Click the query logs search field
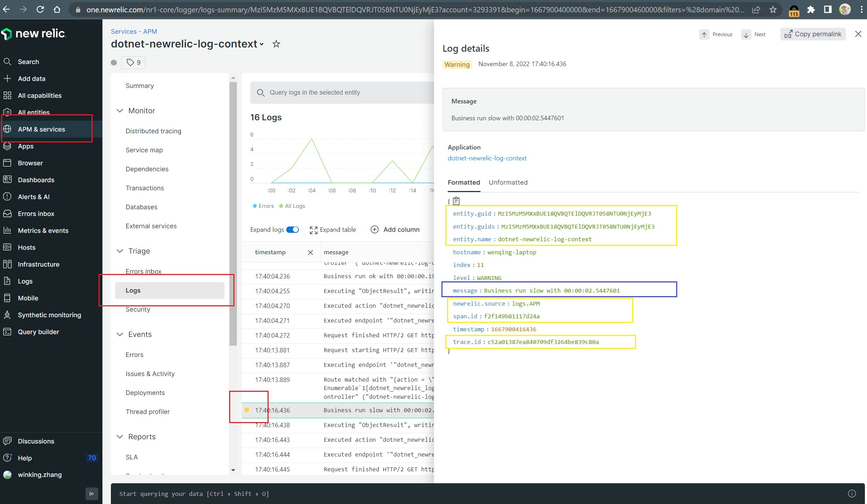 pos(342,92)
